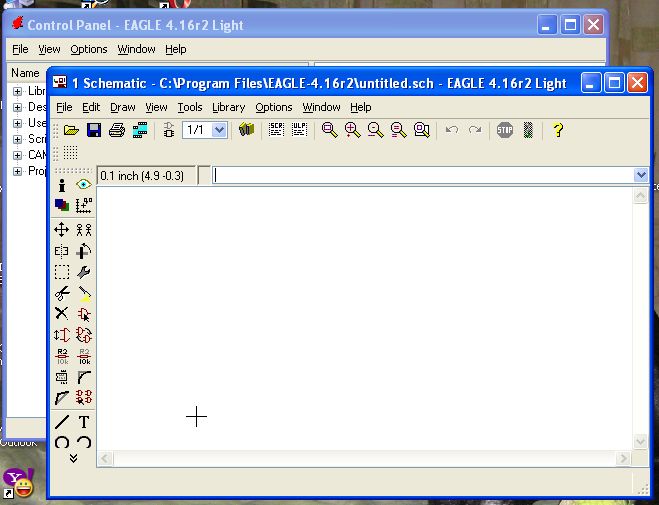Select the Split tool
The height and width of the screenshot is (505, 659).
click(62, 397)
